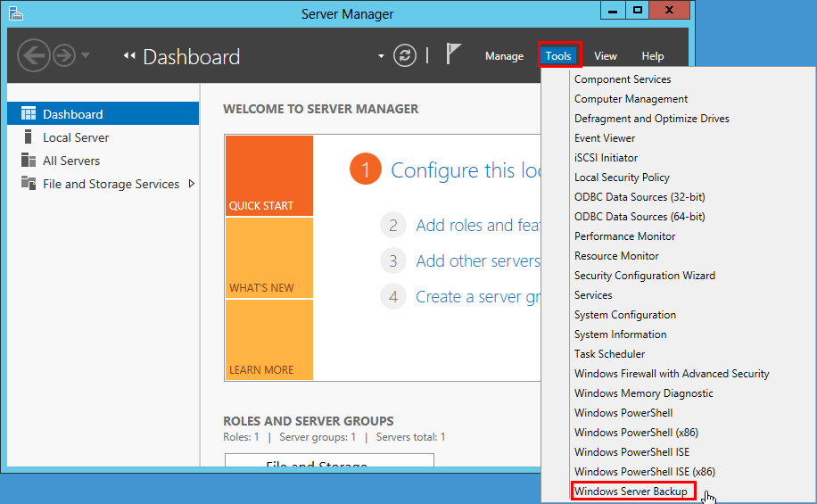Click Create a server group link

pos(478,296)
